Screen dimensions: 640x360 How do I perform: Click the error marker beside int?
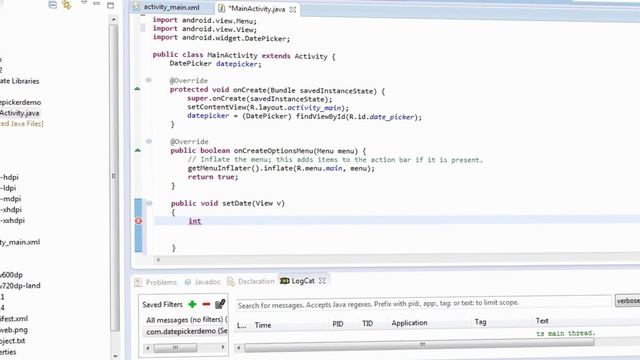pyautogui.click(x=138, y=221)
